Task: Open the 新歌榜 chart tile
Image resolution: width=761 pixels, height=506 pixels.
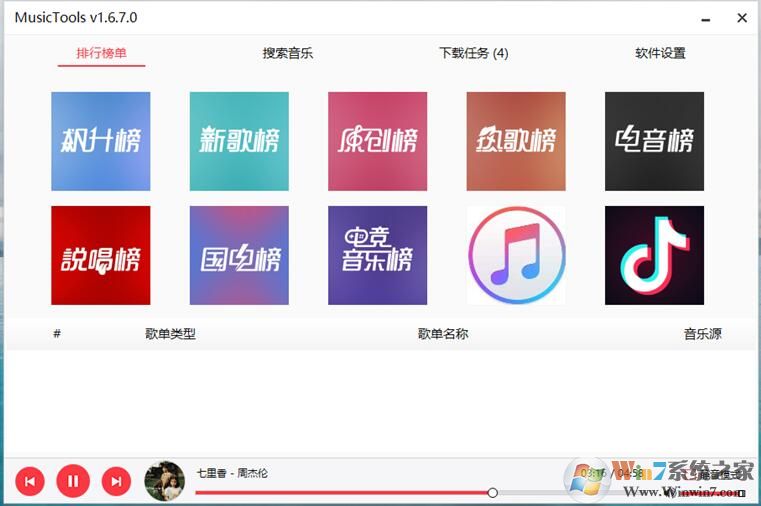Action: (239, 141)
